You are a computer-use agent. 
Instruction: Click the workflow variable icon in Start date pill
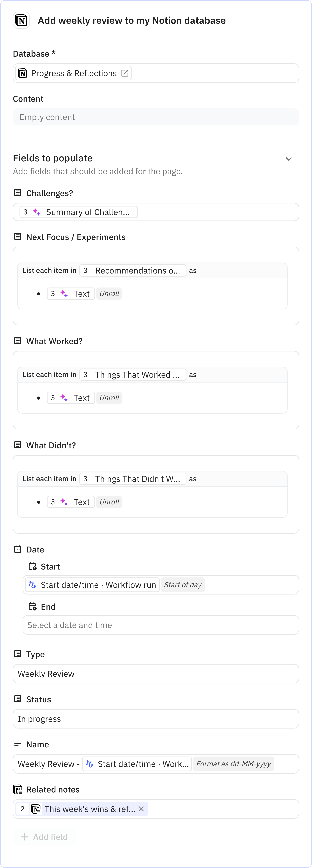click(x=33, y=585)
